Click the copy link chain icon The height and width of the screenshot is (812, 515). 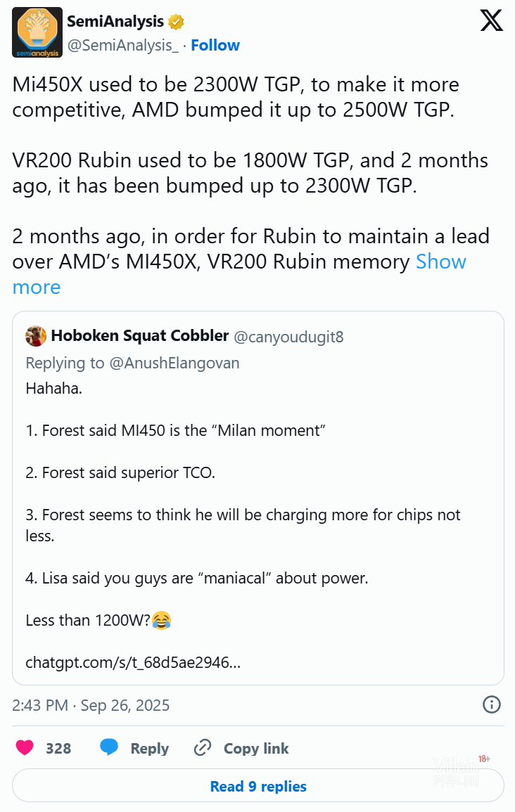[x=203, y=748]
